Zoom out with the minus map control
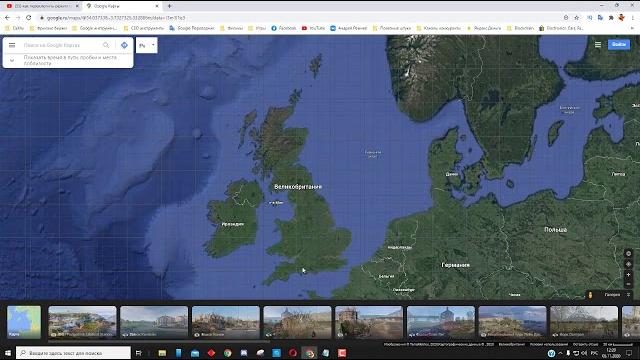The height and width of the screenshot is (360, 640). tap(628, 284)
